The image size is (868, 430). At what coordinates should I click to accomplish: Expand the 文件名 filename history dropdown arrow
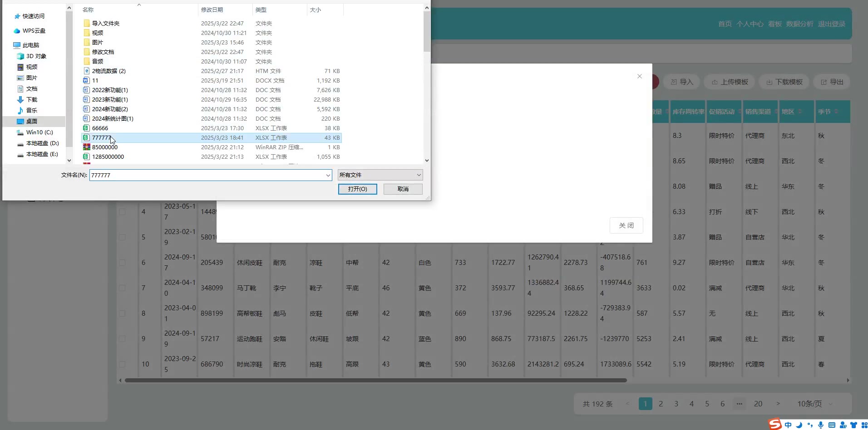pos(328,176)
